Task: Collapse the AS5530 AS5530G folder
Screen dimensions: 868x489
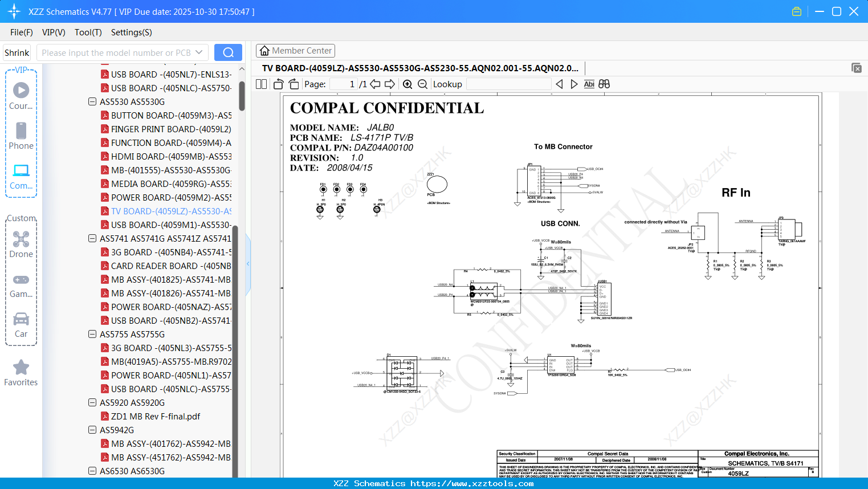Action: pyautogui.click(x=92, y=101)
